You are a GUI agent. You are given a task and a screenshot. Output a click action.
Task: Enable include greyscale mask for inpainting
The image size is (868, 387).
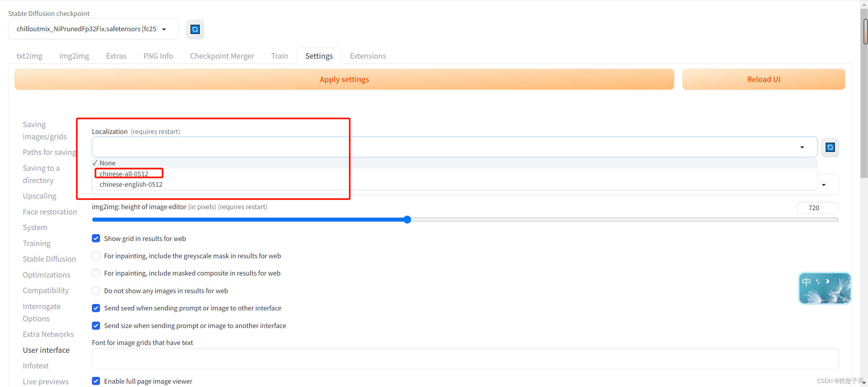96,256
